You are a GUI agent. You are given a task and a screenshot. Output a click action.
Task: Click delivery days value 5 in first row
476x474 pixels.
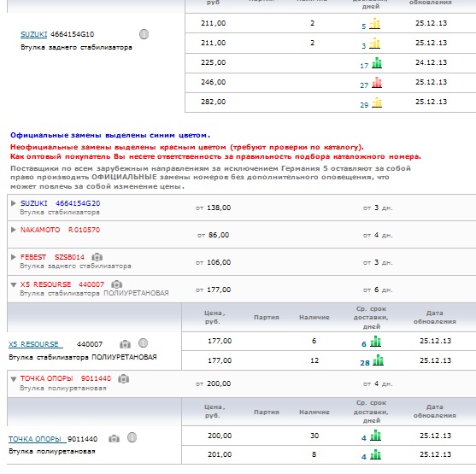point(364,26)
